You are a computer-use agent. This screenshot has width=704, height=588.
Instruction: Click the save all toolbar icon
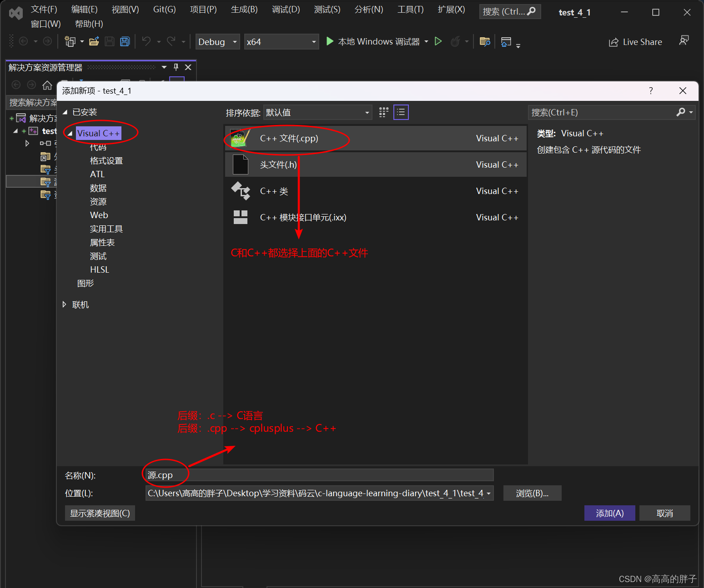coord(125,41)
